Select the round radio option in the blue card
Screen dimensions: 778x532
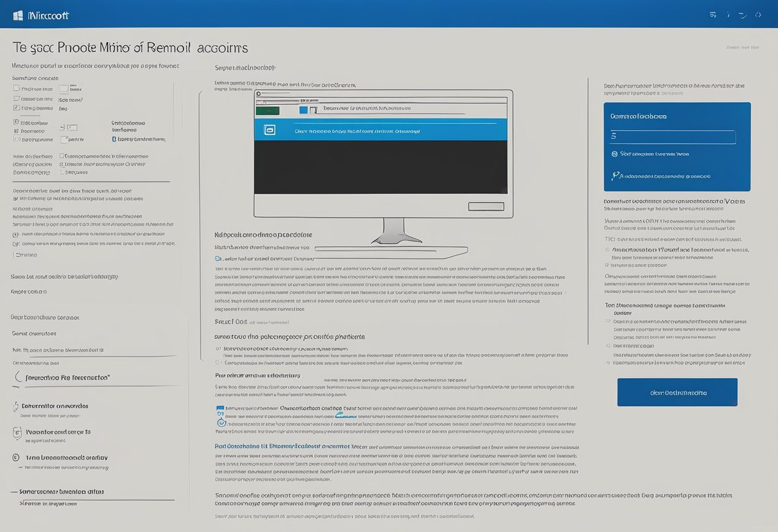(x=614, y=154)
